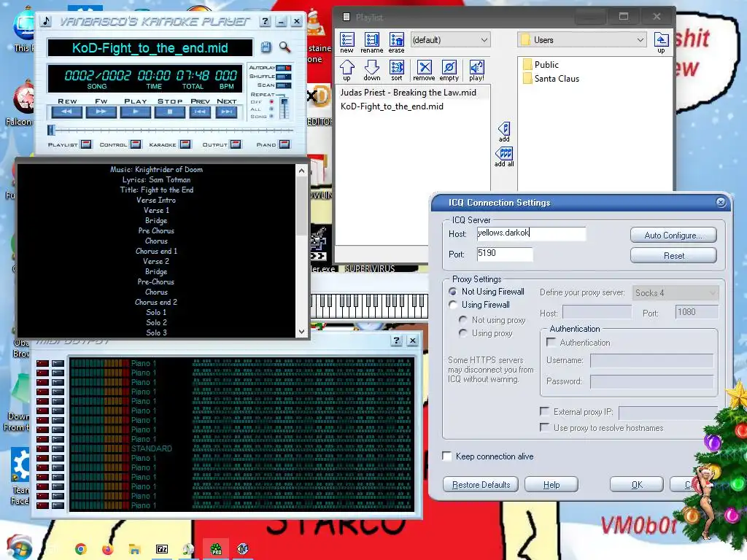This screenshot has height=560, width=747.
Task: Open the Users folder dropdown
Action: (581, 40)
